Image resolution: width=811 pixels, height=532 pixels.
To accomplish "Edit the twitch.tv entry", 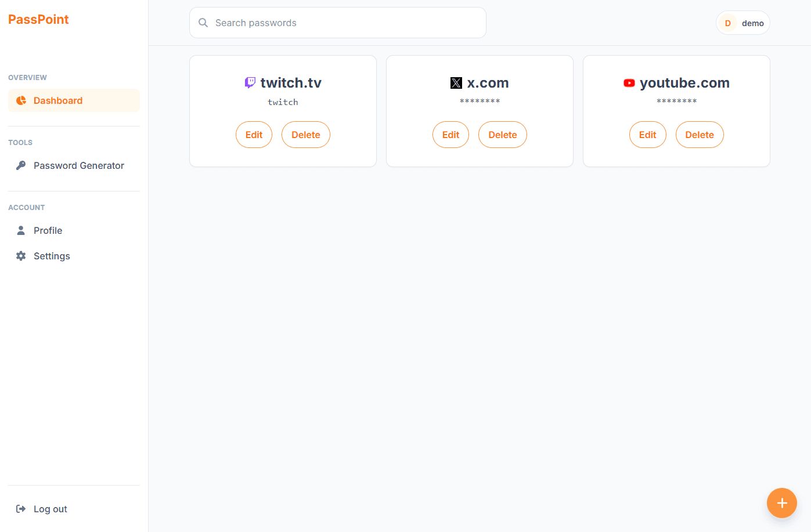I will pyautogui.click(x=254, y=135).
